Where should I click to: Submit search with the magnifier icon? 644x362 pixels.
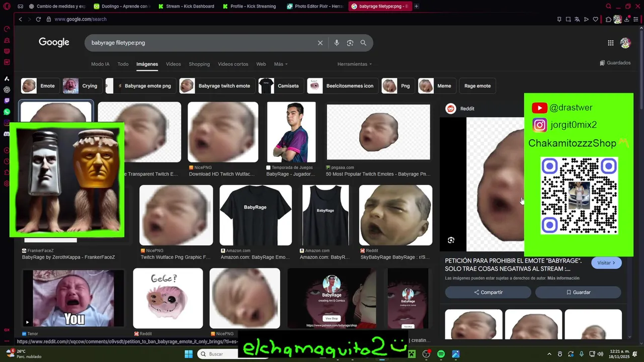click(x=363, y=43)
